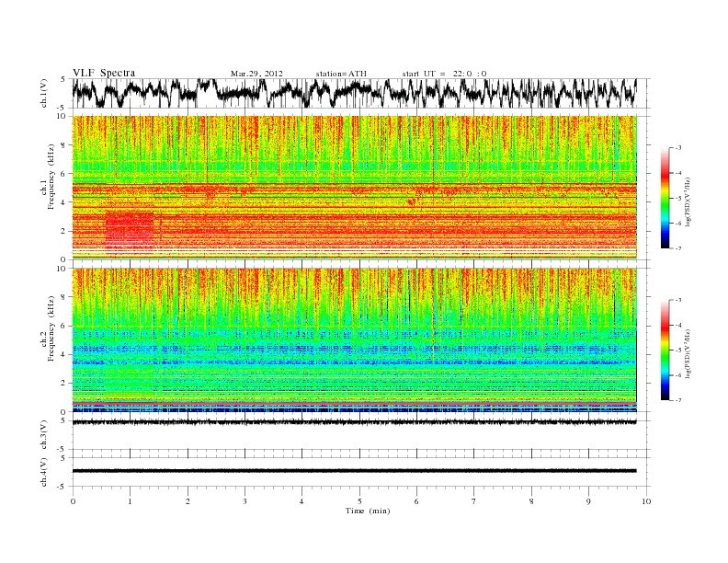Click the "ch.4(V)" axis label

point(44,472)
